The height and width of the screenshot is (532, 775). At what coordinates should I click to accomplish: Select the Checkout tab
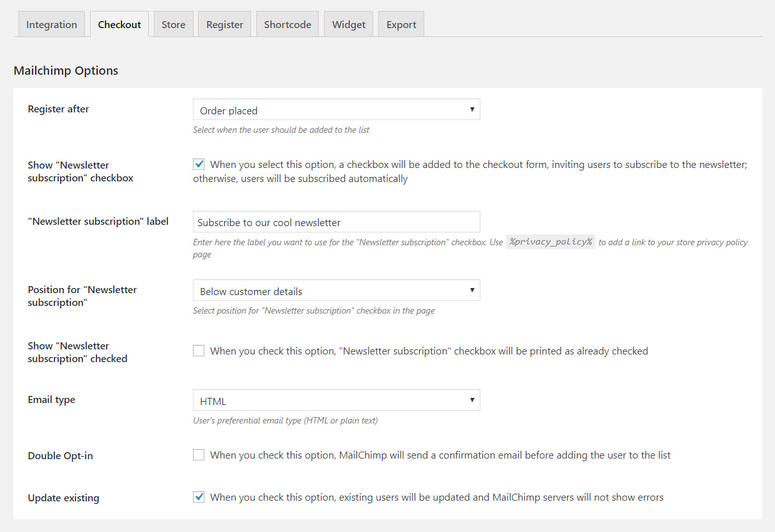[x=119, y=25]
